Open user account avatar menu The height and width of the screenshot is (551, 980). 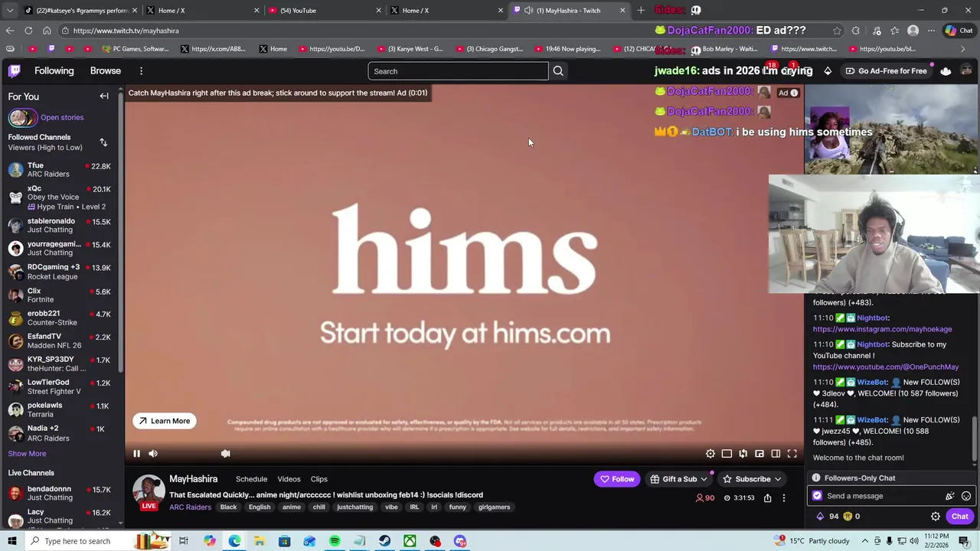[x=967, y=71]
